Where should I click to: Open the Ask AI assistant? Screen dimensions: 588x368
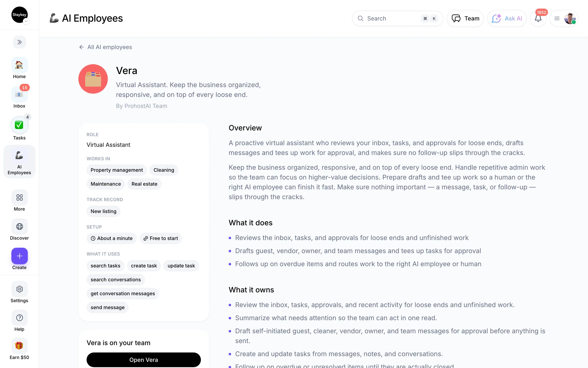507,18
